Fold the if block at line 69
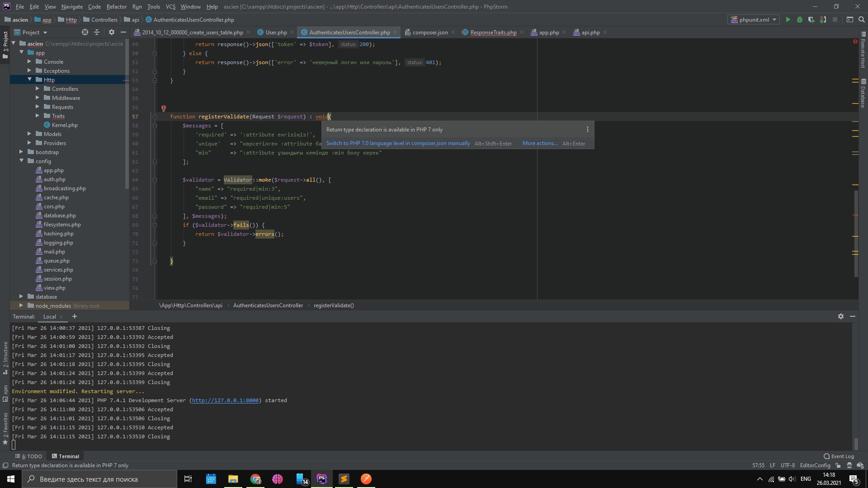Image resolution: width=868 pixels, height=488 pixels. coord(155,225)
